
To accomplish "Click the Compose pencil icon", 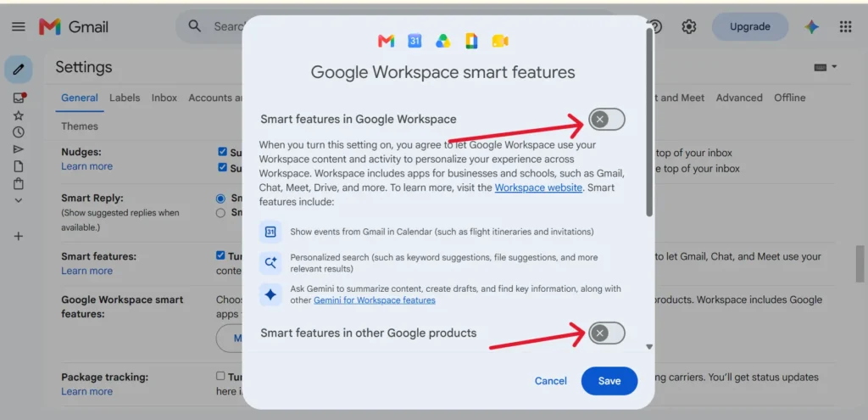I will tap(19, 70).
